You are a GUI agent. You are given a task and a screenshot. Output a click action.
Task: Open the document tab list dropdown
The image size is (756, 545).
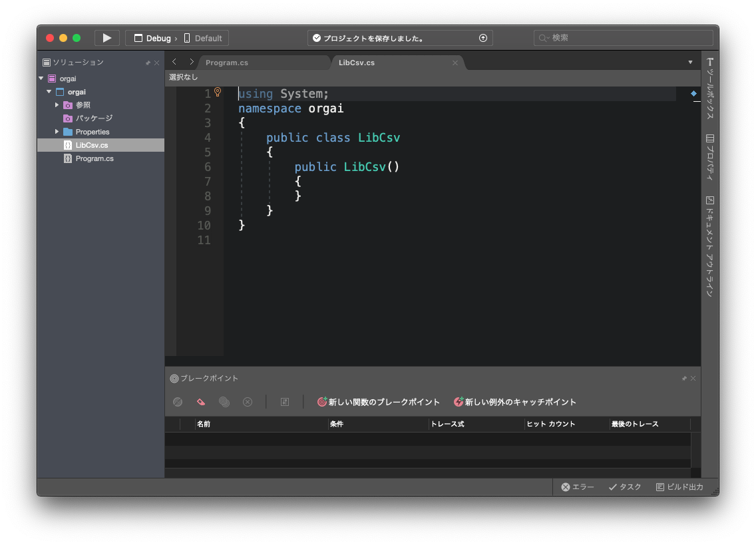click(690, 62)
